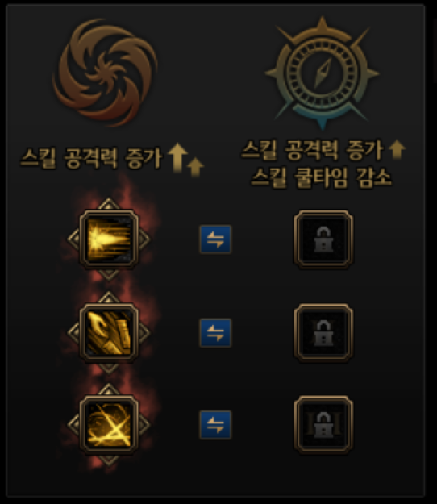Click the compass emblem
The height and width of the screenshot is (504, 437).
tap(323, 73)
